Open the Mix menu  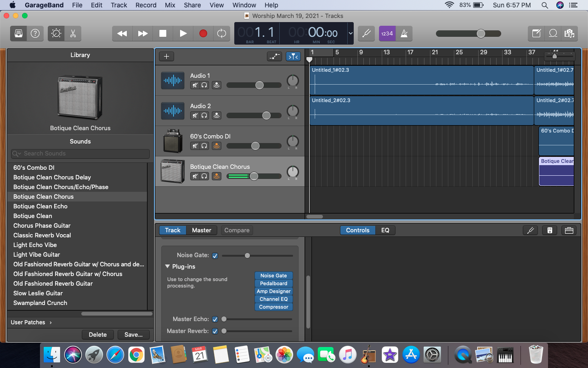[x=170, y=5]
